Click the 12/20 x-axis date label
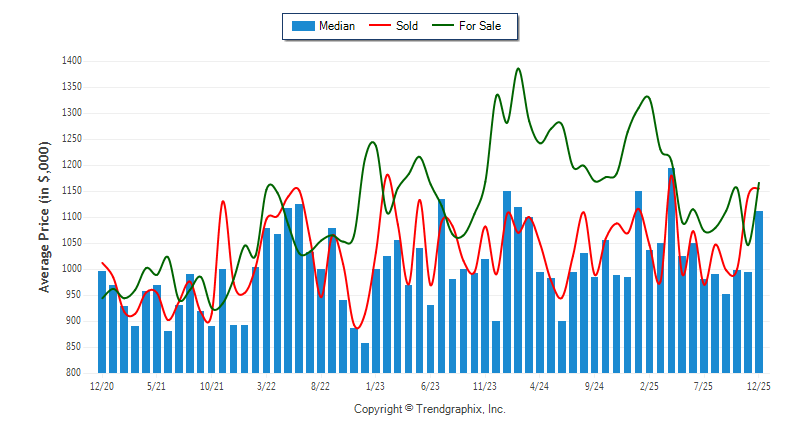800x434 pixels. [x=102, y=385]
